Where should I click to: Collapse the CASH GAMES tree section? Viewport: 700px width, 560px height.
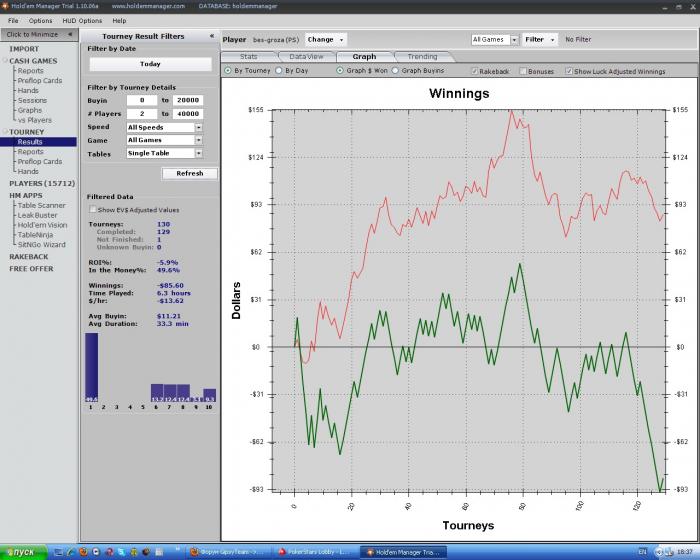[6, 60]
